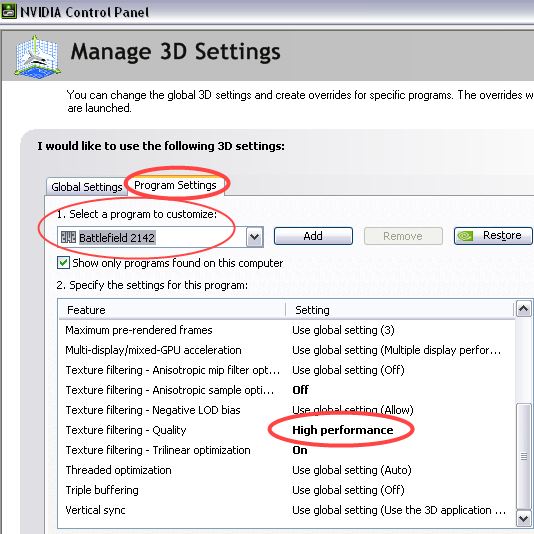Open the program selection dropdown arrow
534x534 pixels.
coord(255,237)
